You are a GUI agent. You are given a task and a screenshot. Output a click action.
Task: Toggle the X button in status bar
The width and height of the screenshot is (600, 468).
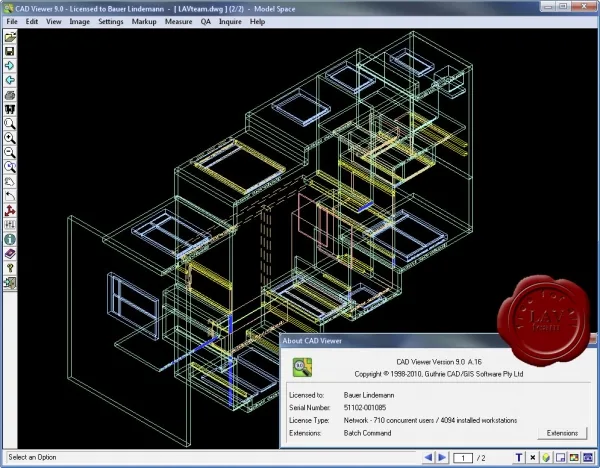tap(533, 457)
